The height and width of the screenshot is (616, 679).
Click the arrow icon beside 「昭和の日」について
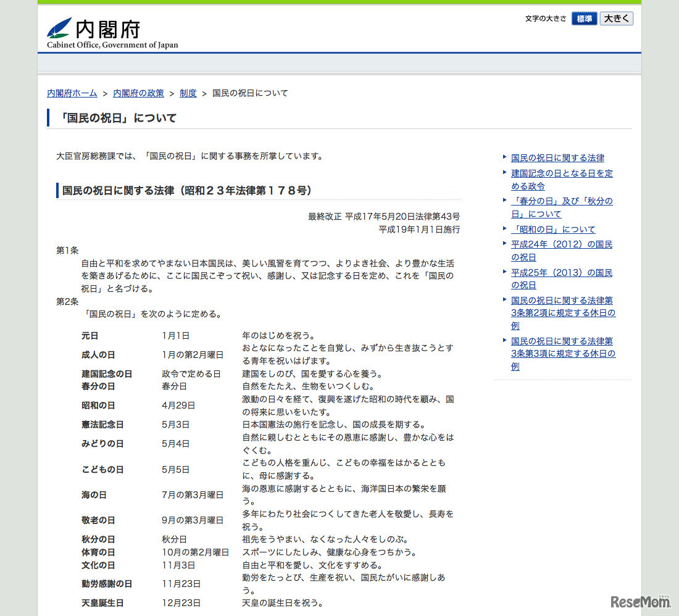[x=504, y=229]
